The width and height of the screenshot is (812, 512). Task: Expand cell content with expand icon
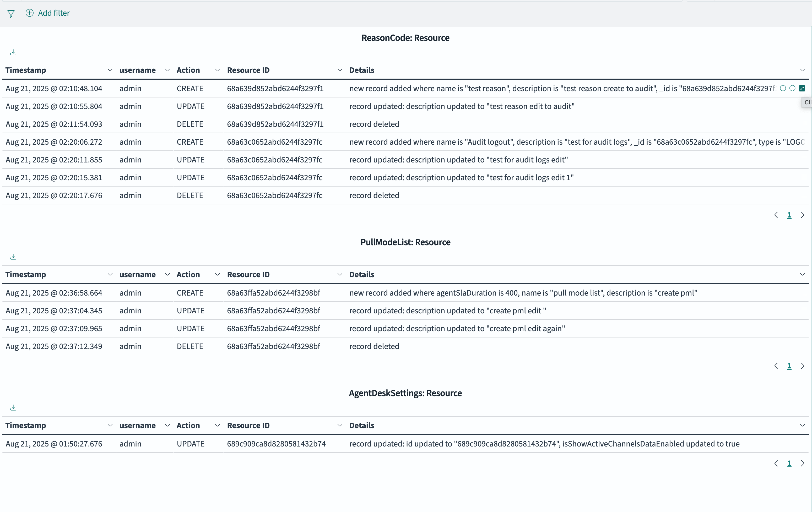[802, 88]
